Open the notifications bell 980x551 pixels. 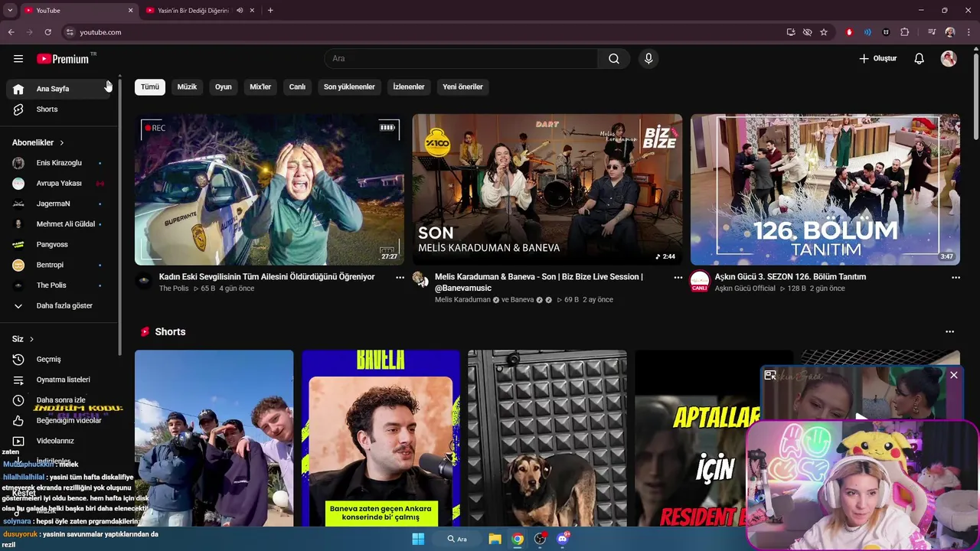(920, 58)
